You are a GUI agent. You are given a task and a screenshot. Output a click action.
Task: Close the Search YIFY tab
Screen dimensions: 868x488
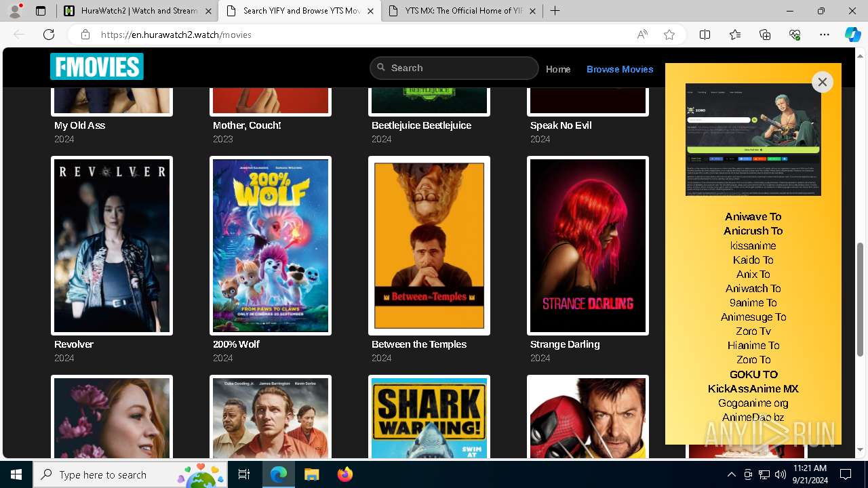(x=370, y=11)
